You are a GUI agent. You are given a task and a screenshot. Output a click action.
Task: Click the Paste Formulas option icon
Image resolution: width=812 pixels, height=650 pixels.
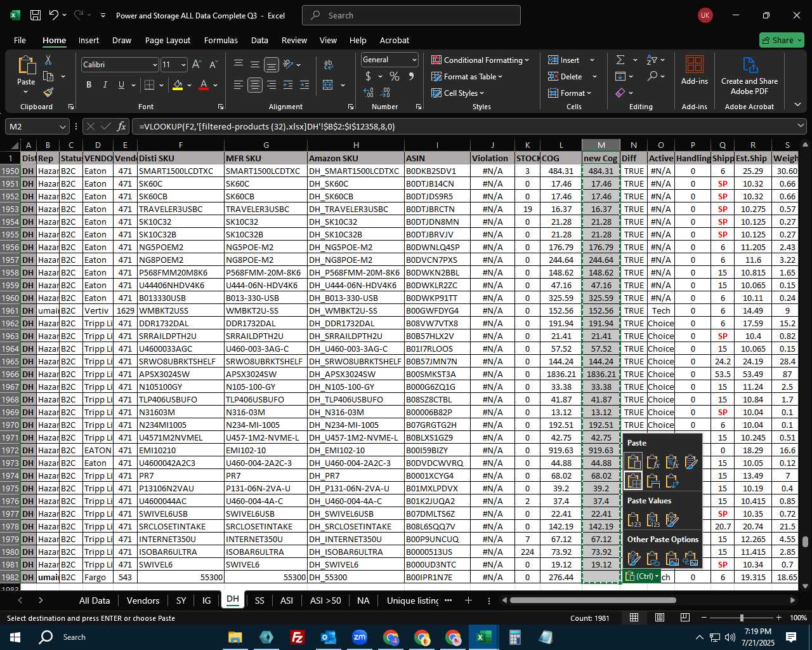coord(653,462)
